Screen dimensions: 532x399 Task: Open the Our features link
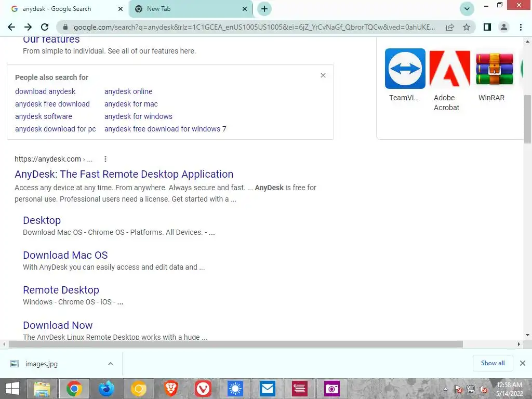(51, 39)
